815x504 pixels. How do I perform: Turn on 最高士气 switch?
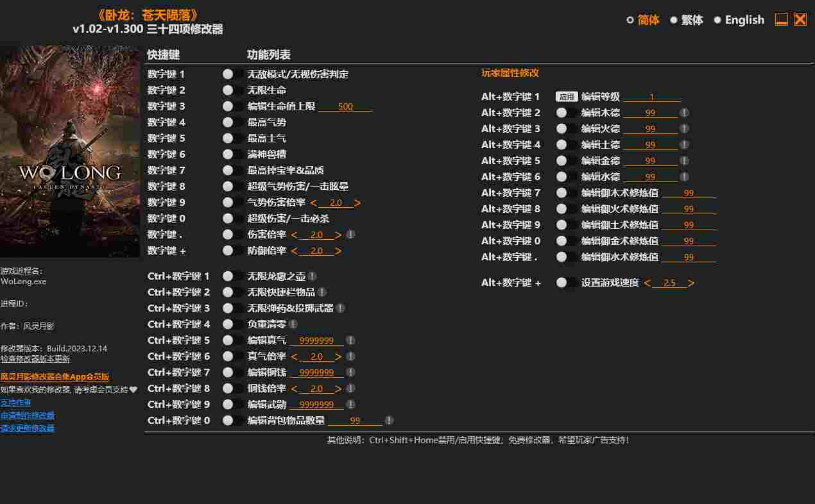[232, 139]
